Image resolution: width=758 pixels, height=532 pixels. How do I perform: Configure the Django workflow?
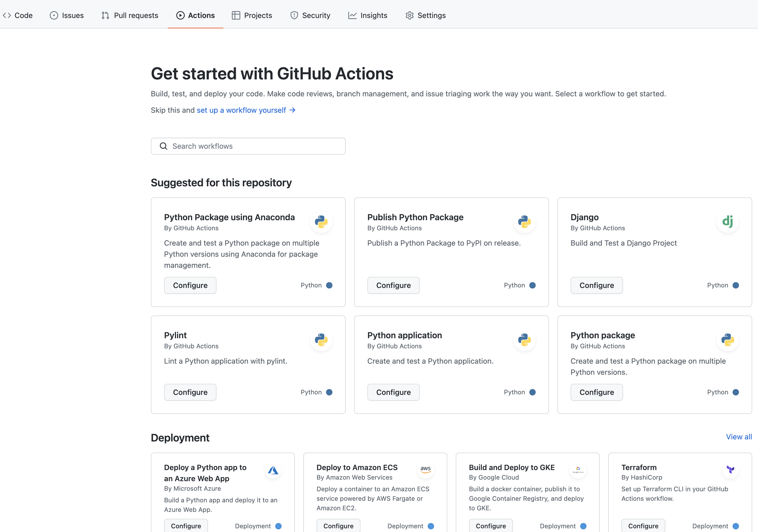click(x=596, y=285)
